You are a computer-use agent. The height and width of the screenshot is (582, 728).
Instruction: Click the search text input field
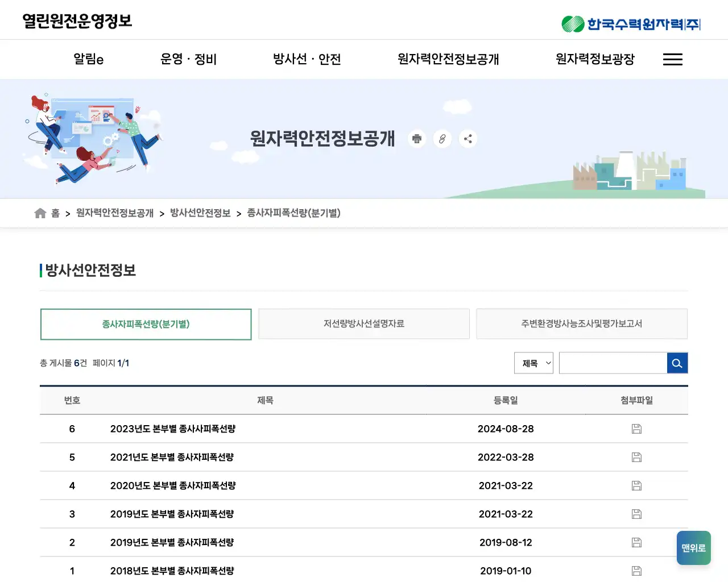[613, 363]
